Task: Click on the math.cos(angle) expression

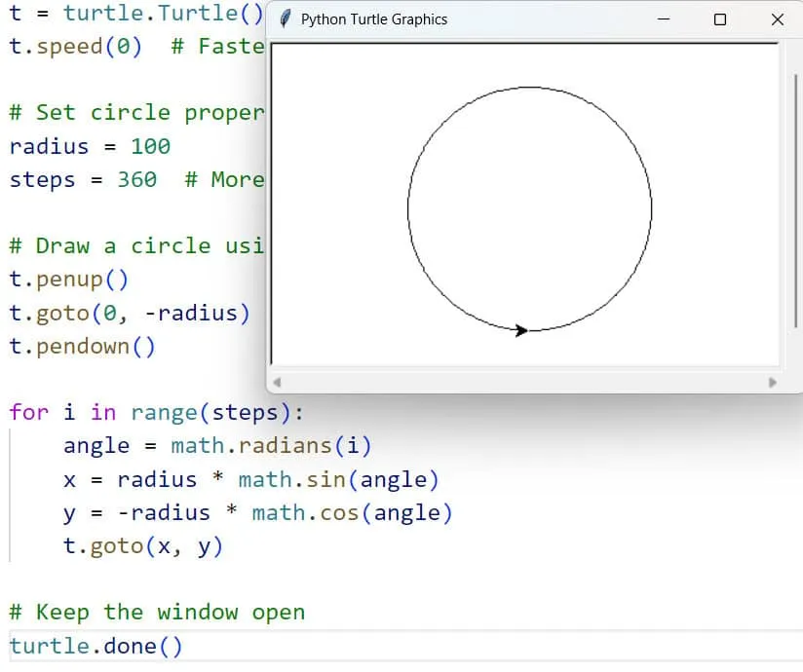Action: (352, 513)
